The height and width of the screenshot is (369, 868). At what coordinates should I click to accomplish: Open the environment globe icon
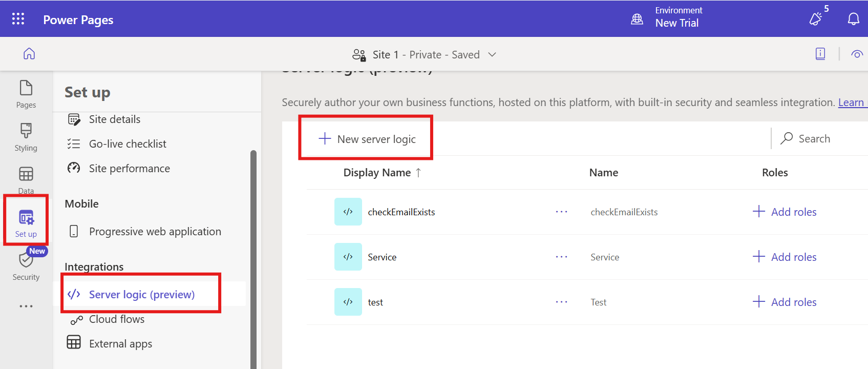point(637,19)
